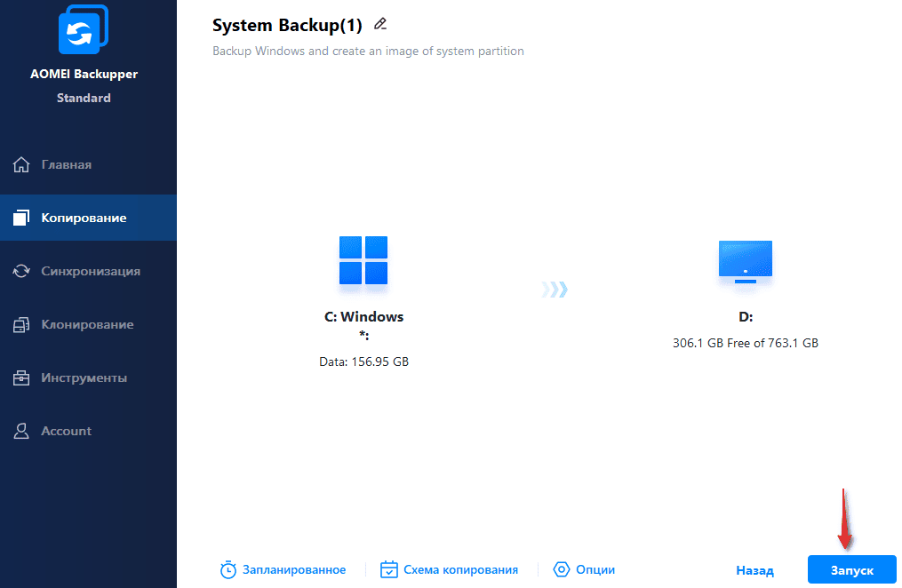This screenshot has width=902, height=588.
Task: Click the Windows logo source icon
Action: (x=363, y=259)
